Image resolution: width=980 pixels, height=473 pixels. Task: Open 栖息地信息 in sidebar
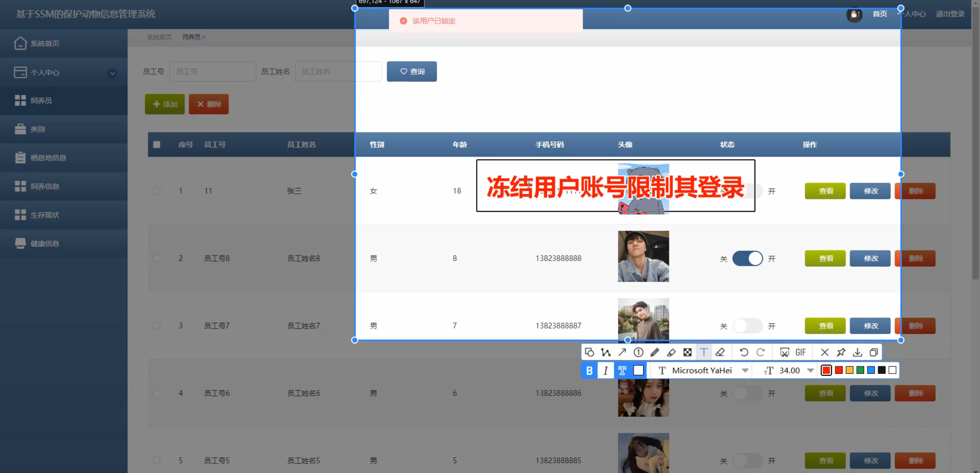tap(48, 158)
